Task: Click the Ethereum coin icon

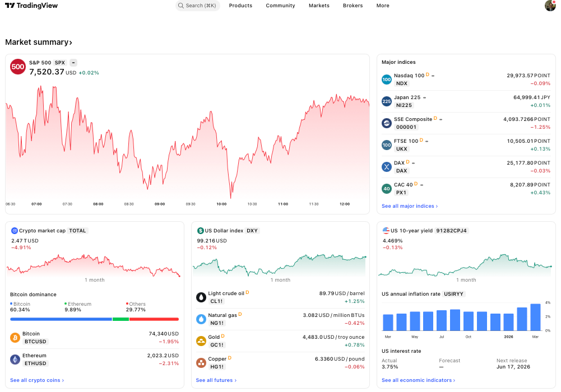Action: [15, 360]
